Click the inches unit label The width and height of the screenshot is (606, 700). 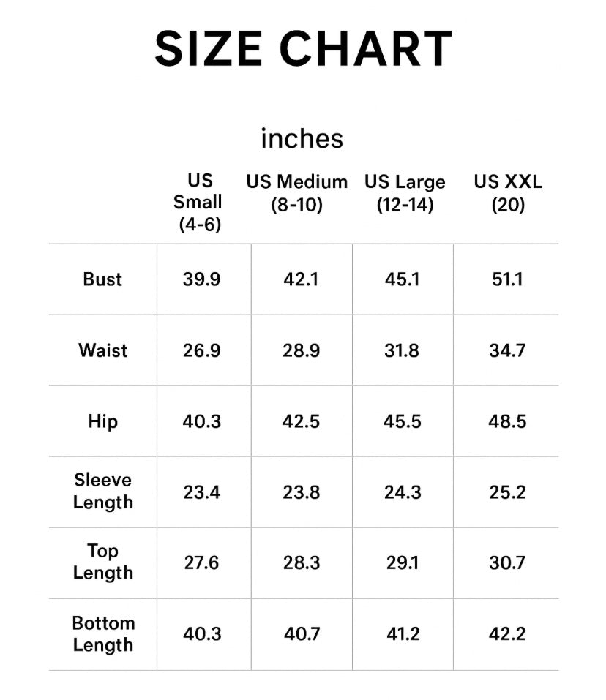pyautogui.click(x=302, y=138)
